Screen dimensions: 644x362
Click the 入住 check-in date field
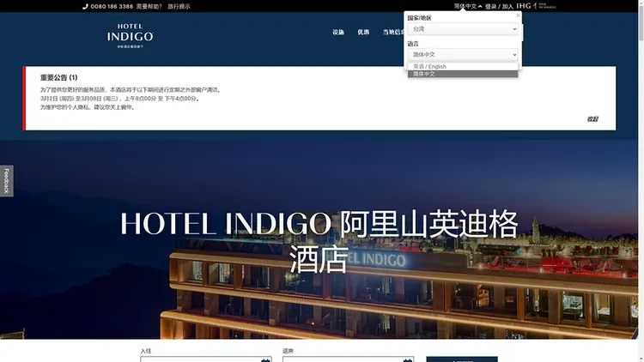point(206,359)
